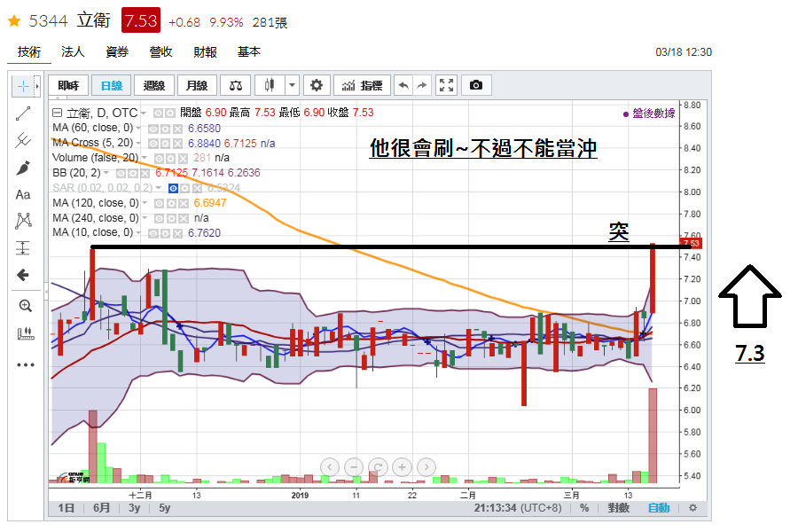Toggle visibility of 立衡, D, OTC series

pos(158,113)
